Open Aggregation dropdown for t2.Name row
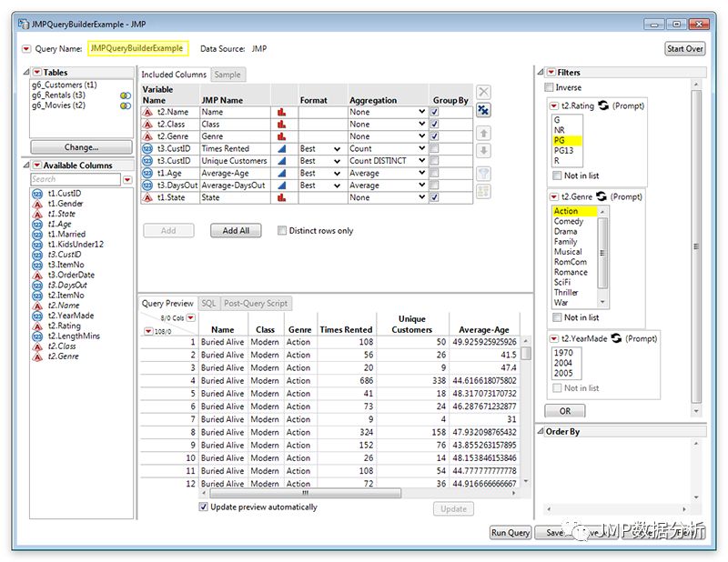This screenshot has width=728, height=562. [421, 112]
